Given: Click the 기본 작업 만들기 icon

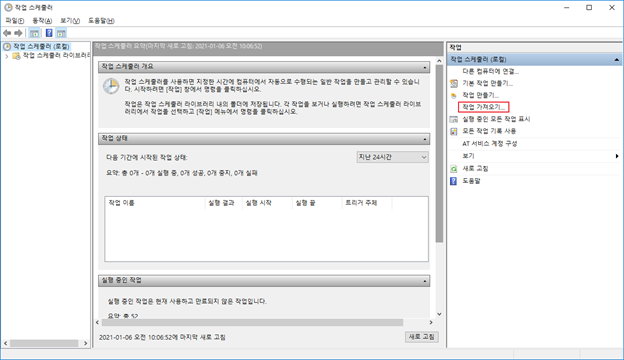Looking at the screenshot, I should (454, 84).
